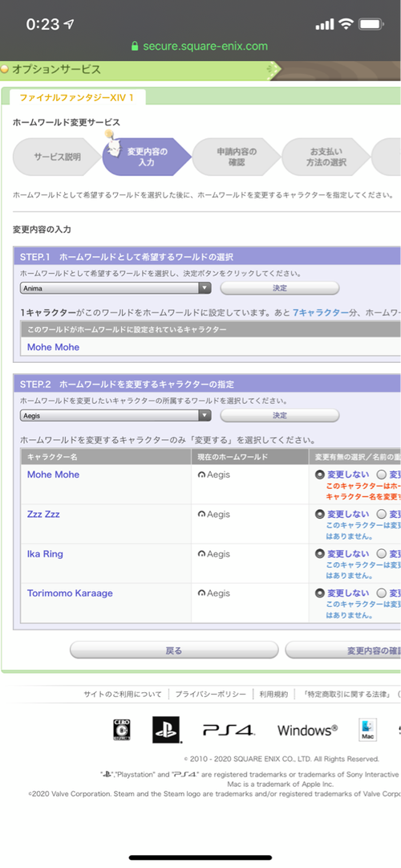Open Zzz Zzz character link
Image resolution: width=401 pixels, height=868 pixels.
pyautogui.click(x=43, y=514)
